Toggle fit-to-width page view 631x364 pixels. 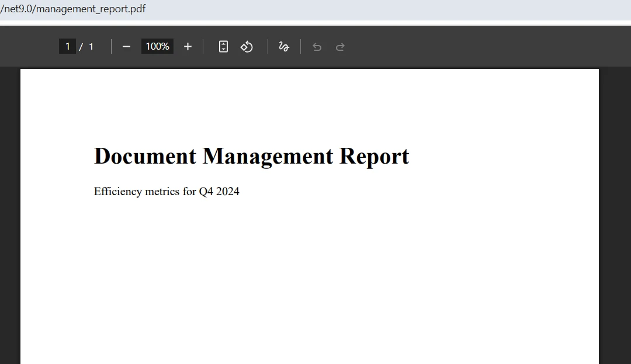(x=223, y=46)
